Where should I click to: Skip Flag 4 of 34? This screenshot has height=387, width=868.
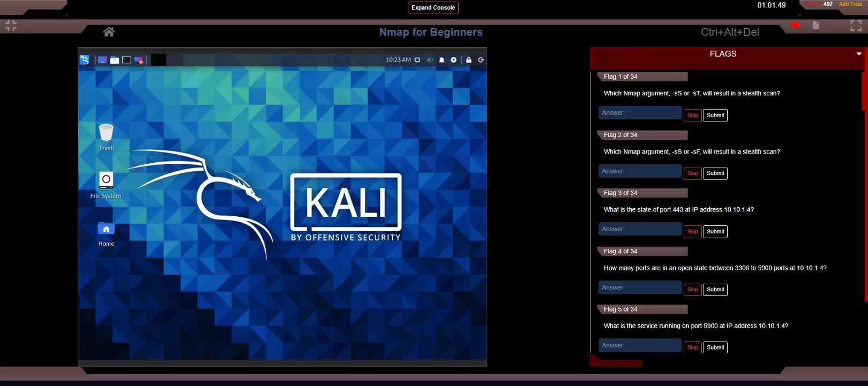pyautogui.click(x=693, y=290)
